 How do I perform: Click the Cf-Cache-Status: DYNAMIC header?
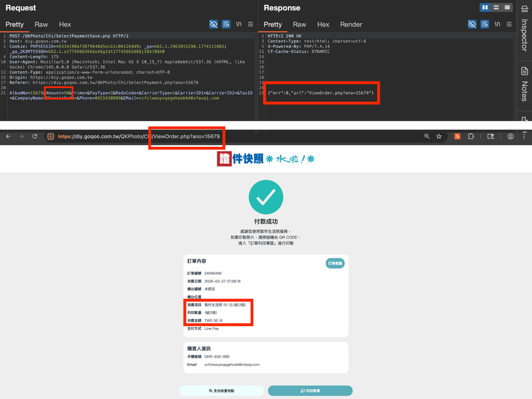click(x=299, y=51)
